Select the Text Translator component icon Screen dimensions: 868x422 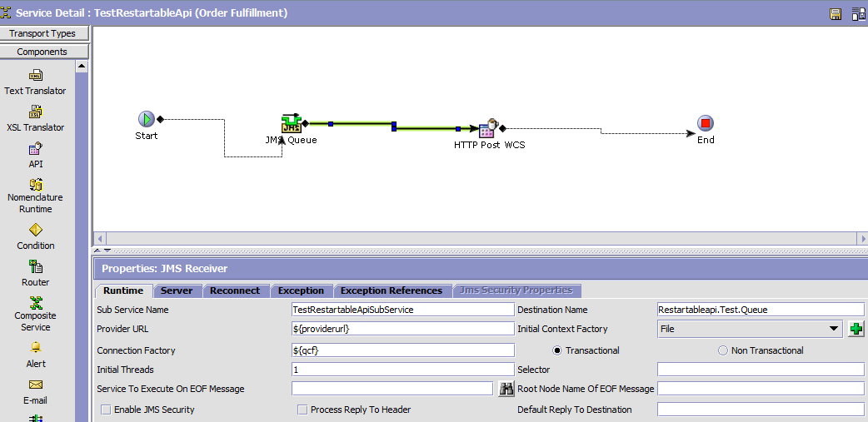tap(36, 76)
